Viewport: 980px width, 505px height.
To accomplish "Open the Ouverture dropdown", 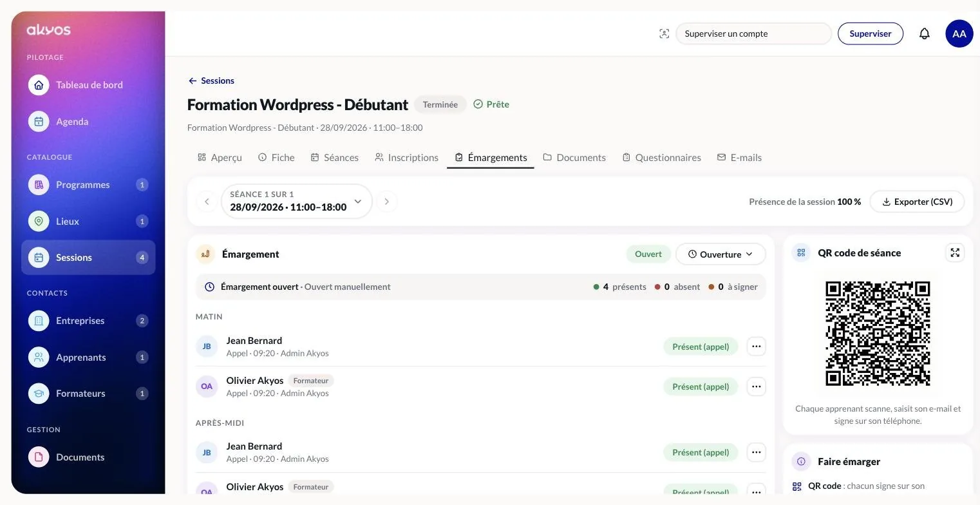I will click(x=721, y=254).
